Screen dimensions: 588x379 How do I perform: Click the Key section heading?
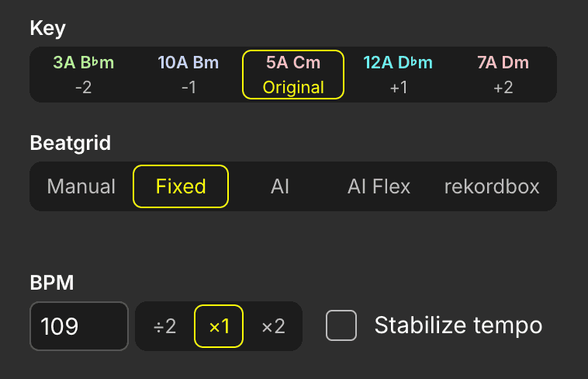coord(47,29)
